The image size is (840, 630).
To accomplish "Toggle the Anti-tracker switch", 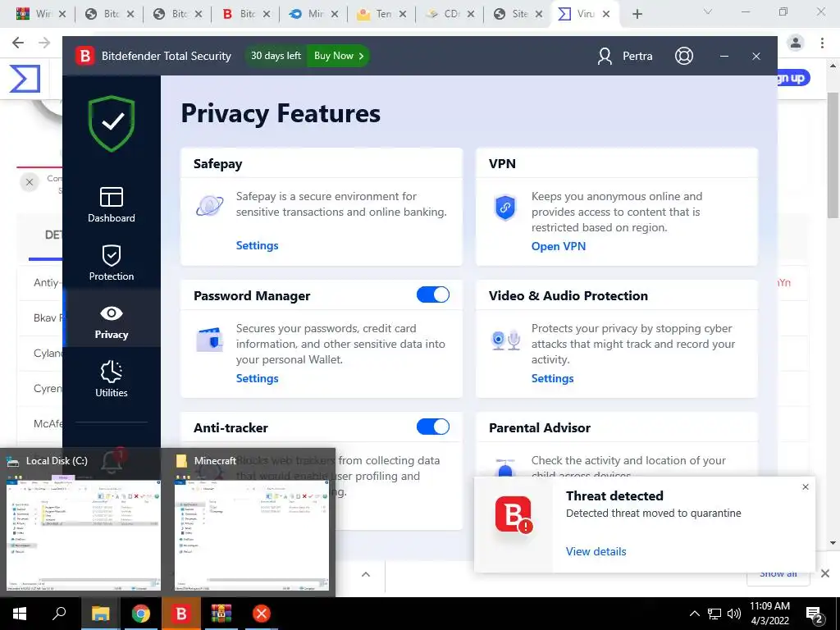I will coord(433,427).
